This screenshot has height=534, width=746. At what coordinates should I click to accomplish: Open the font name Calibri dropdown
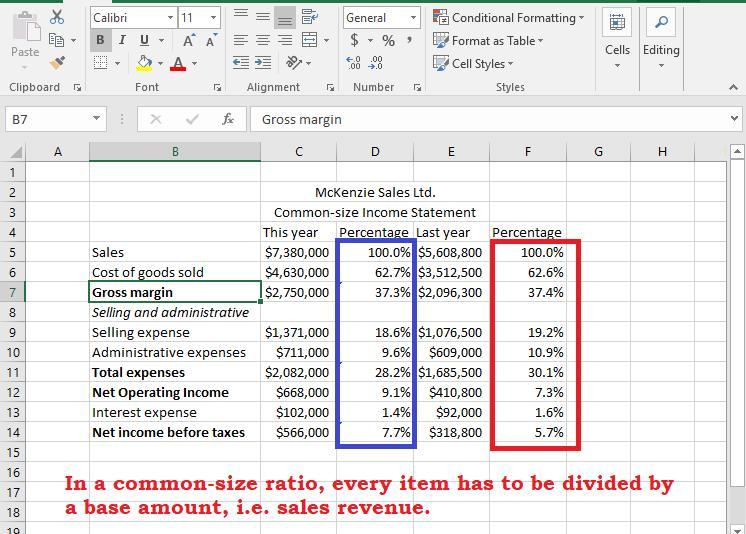pyautogui.click(x=170, y=18)
